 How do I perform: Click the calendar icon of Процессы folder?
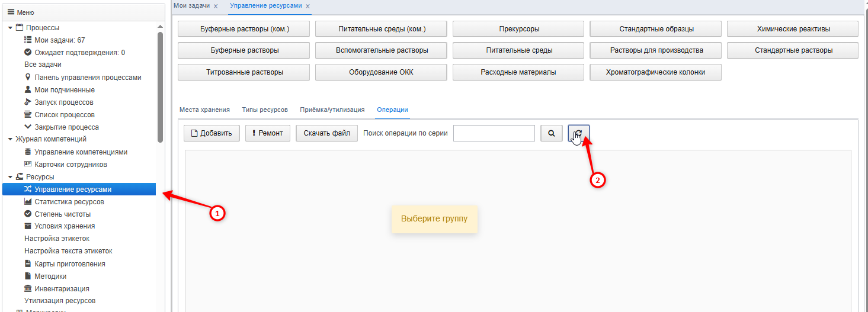tap(20, 28)
